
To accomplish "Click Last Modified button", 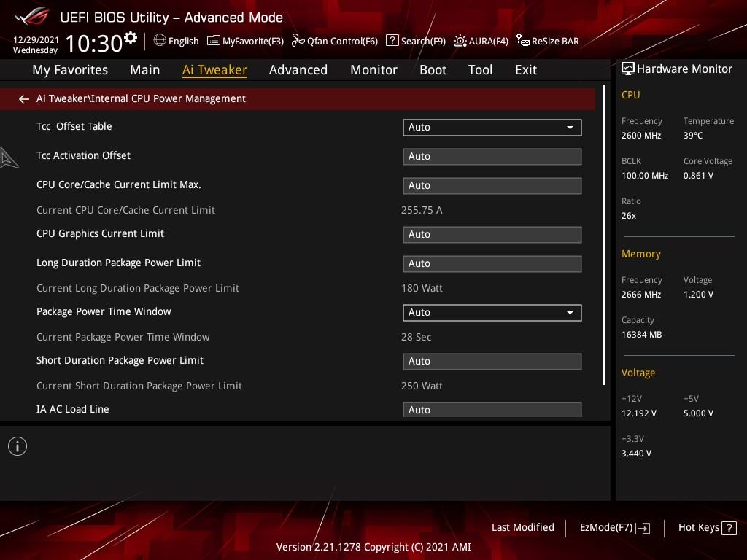I will tap(522, 527).
